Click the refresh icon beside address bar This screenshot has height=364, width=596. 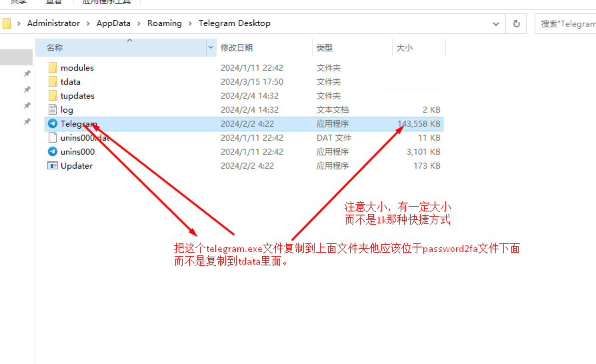click(516, 23)
